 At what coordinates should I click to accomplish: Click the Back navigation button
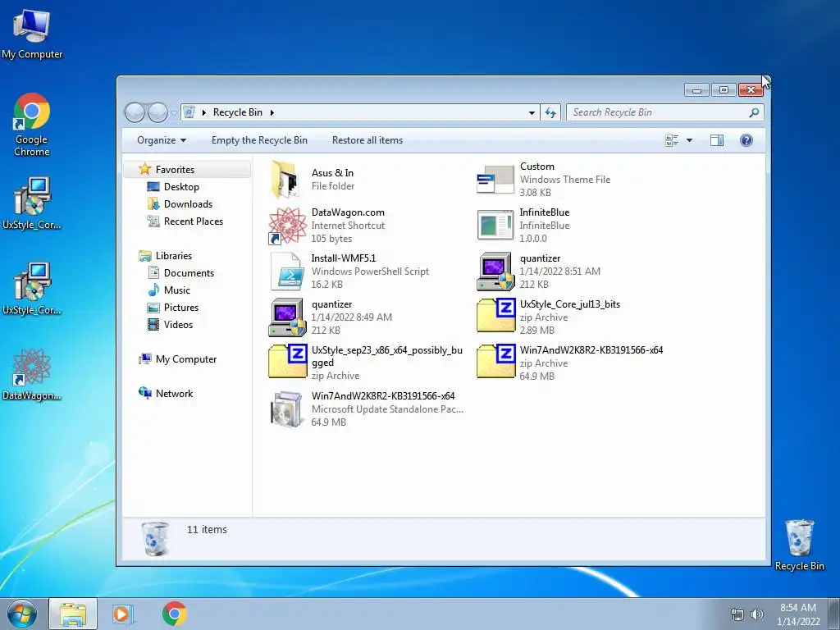tap(135, 112)
